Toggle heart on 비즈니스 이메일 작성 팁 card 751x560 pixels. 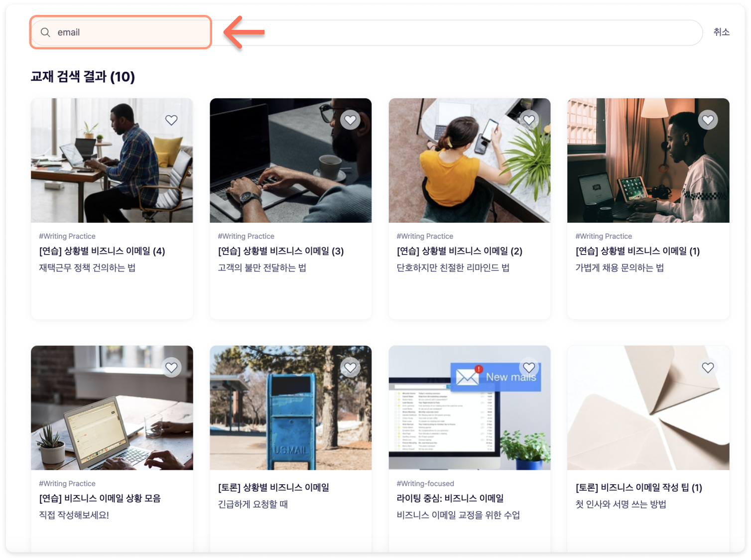click(x=708, y=368)
